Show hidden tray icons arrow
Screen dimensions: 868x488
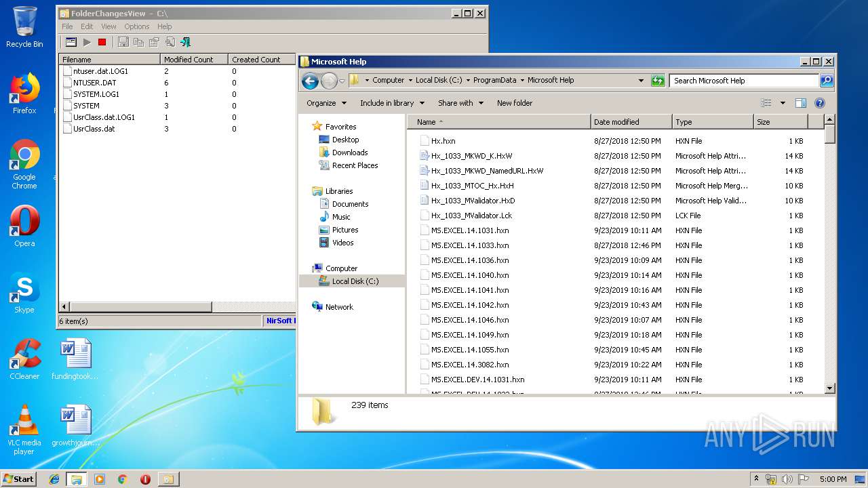click(757, 479)
